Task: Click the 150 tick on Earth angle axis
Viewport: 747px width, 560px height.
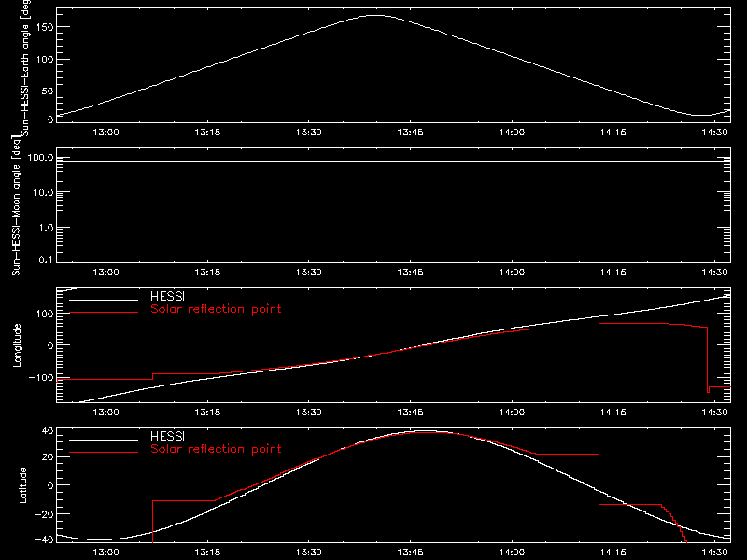Action: coord(45,27)
